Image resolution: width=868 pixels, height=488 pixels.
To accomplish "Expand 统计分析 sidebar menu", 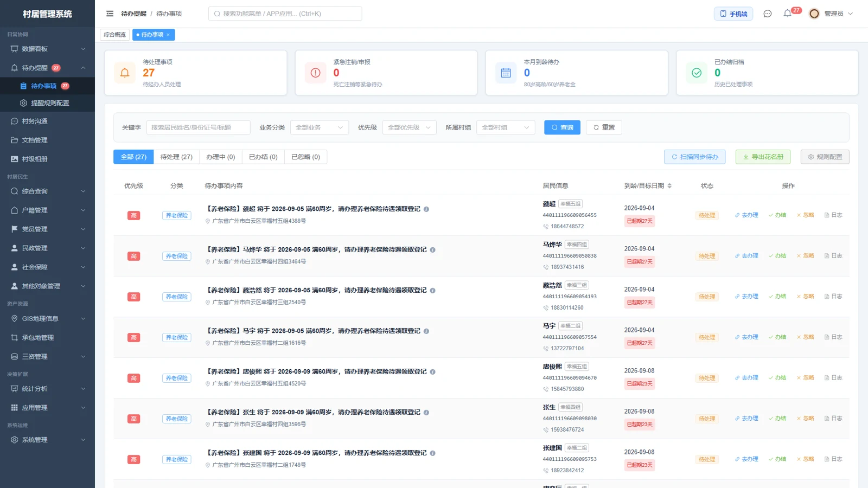I will 47,389.
